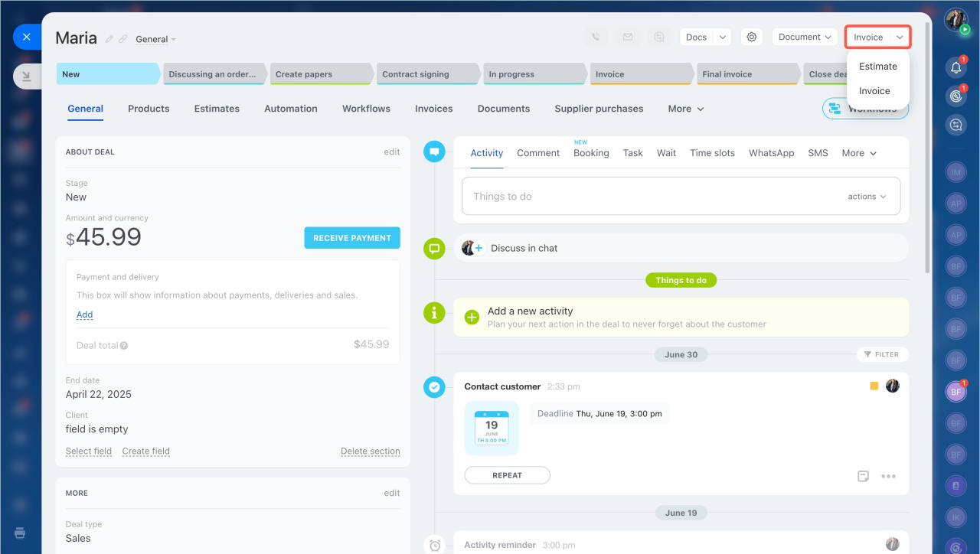Click the green plus add activity icon
980x554 pixels.
472,317
